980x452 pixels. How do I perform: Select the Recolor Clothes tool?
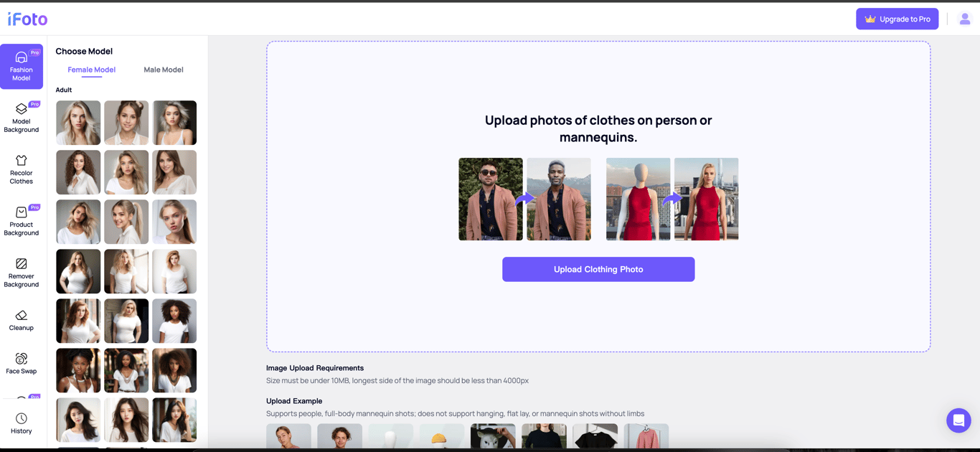22,170
